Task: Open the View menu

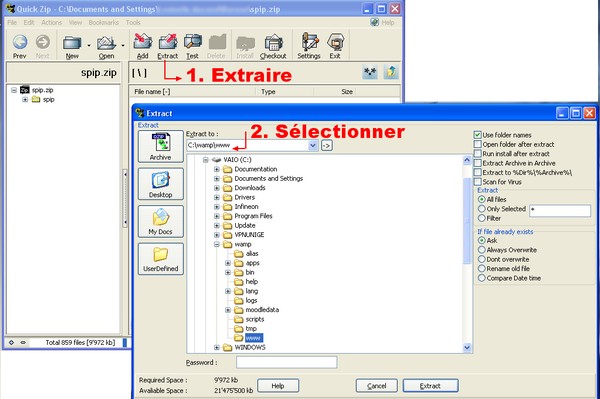Action: coord(75,23)
